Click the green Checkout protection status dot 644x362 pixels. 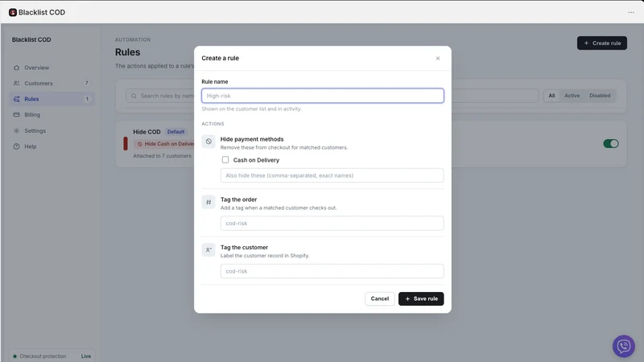click(x=14, y=356)
